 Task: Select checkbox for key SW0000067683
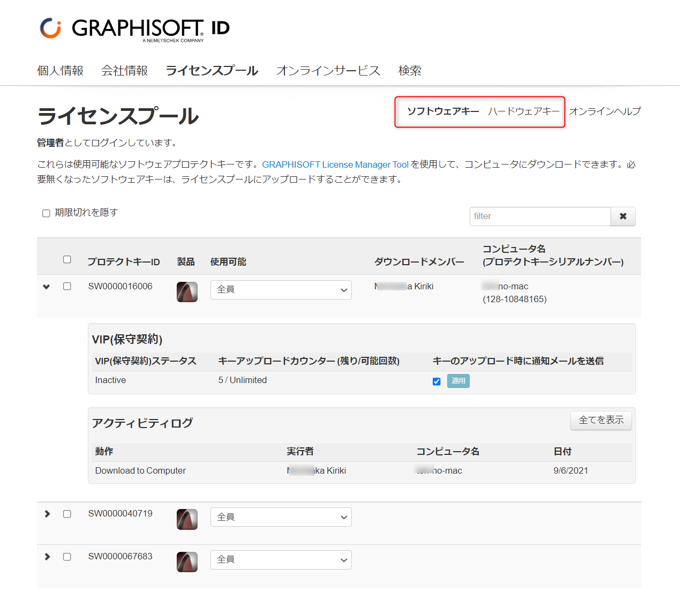(67, 557)
